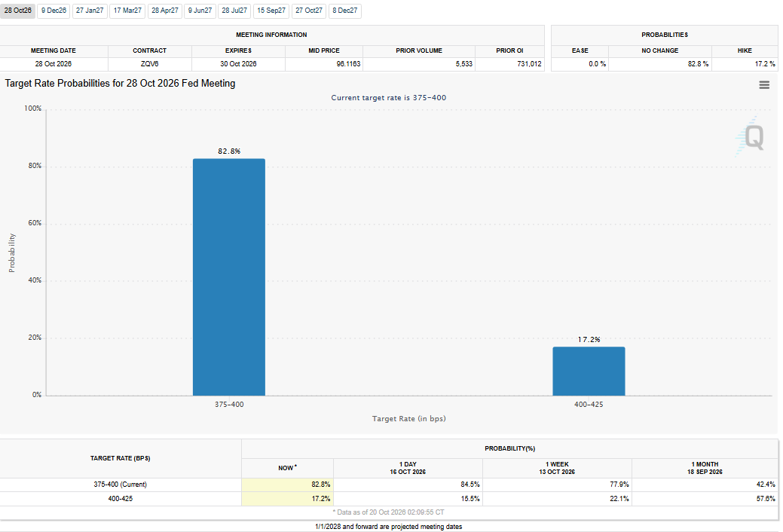Click the 375-400 x-axis category label
The image size is (783, 532).
[x=229, y=404]
